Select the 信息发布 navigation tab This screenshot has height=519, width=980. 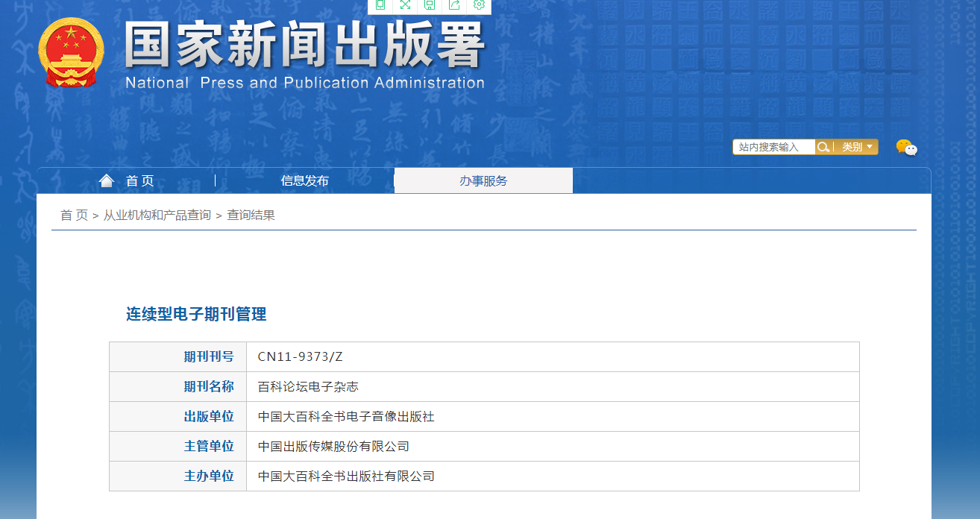pyautogui.click(x=304, y=180)
